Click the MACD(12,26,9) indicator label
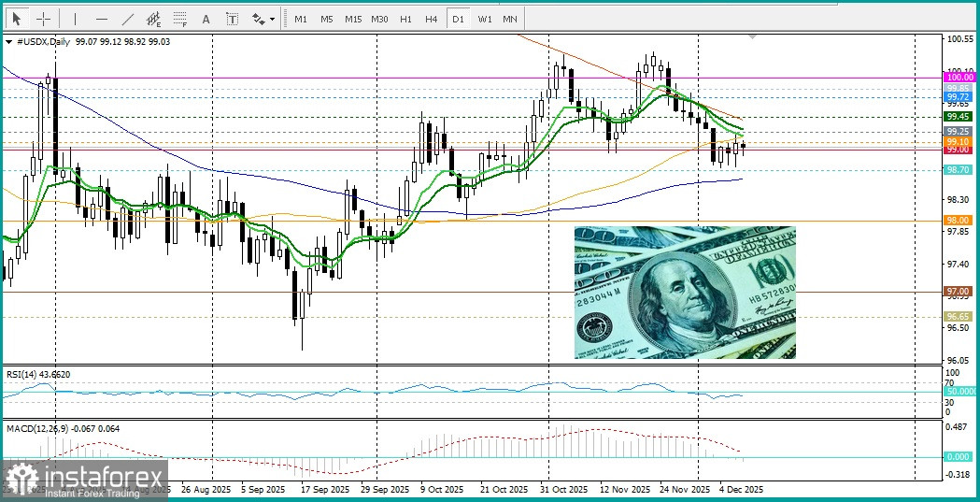Screen dimensions: 980x502 (64, 429)
